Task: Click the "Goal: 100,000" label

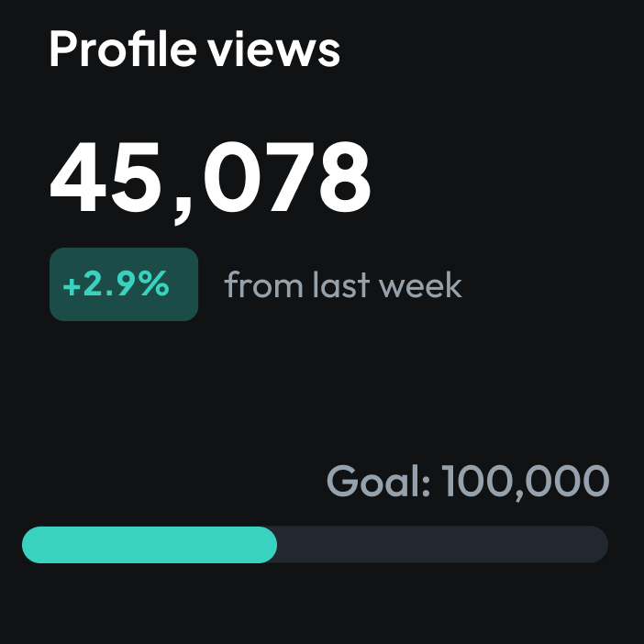Action: pyautogui.click(x=467, y=482)
